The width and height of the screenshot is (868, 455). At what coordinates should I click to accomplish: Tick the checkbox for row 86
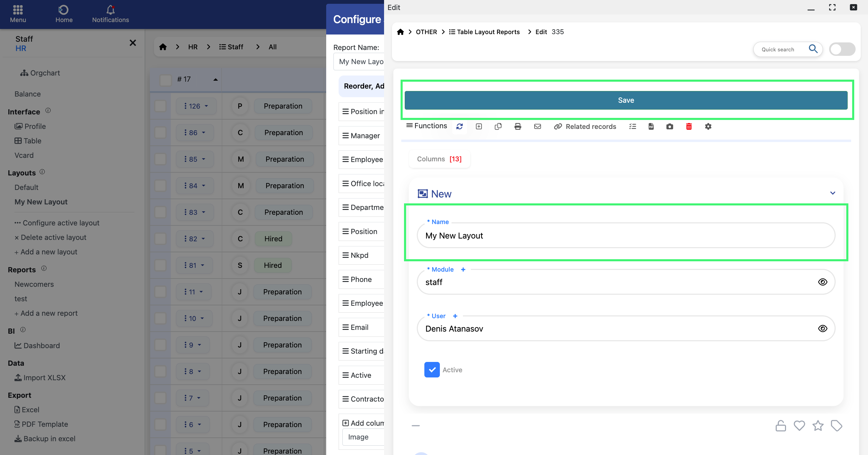(161, 133)
